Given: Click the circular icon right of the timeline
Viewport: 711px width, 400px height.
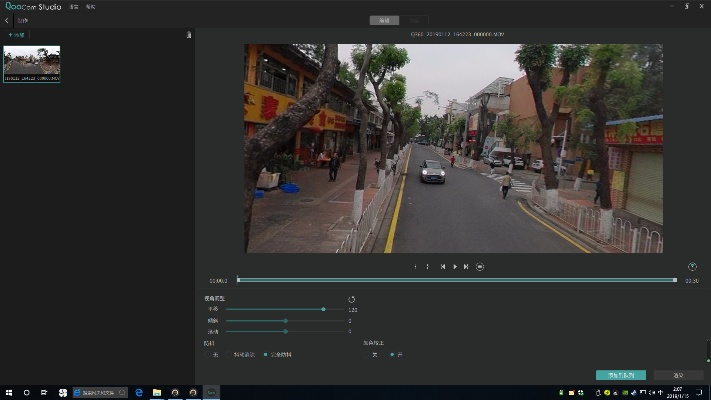Looking at the screenshot, I should coord(692,267).
